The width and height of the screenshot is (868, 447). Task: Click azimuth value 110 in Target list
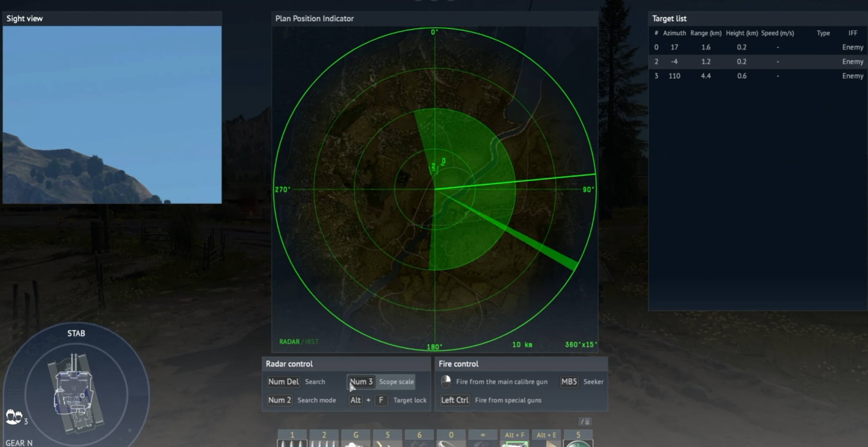(674, 76)
